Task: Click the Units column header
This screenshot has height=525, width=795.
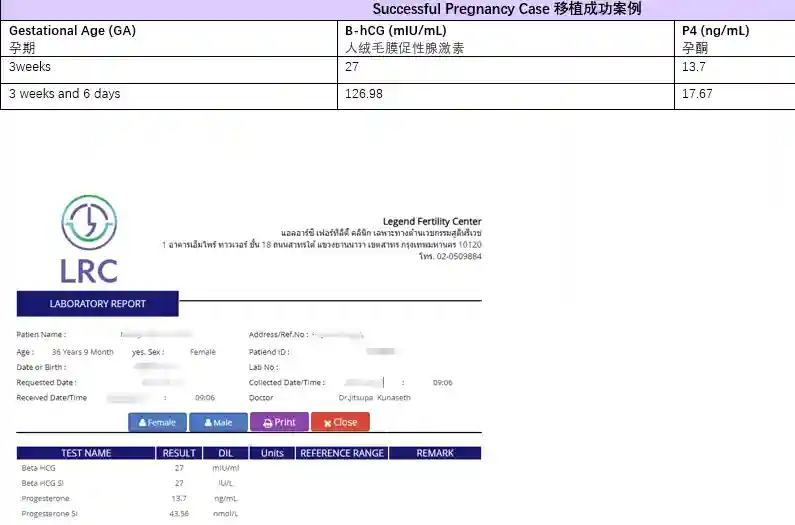Action: pyautogui.click(x=272, y=453)
